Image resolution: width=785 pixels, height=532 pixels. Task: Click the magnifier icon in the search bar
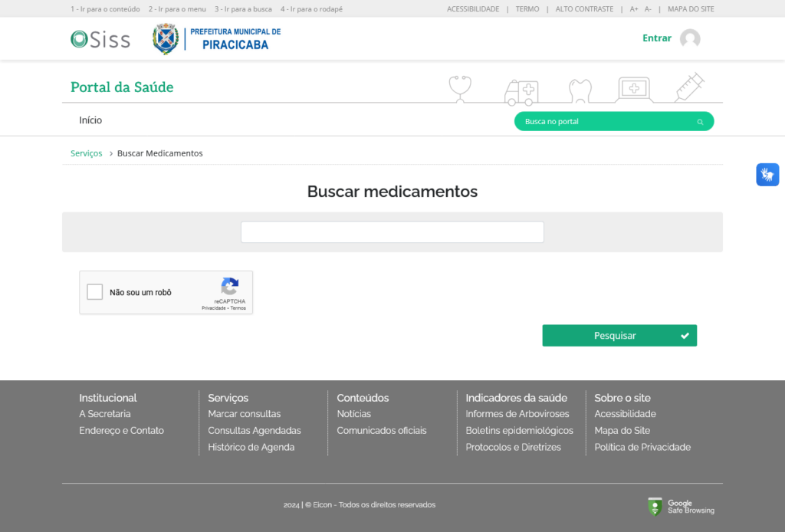[x=699, y=121]
